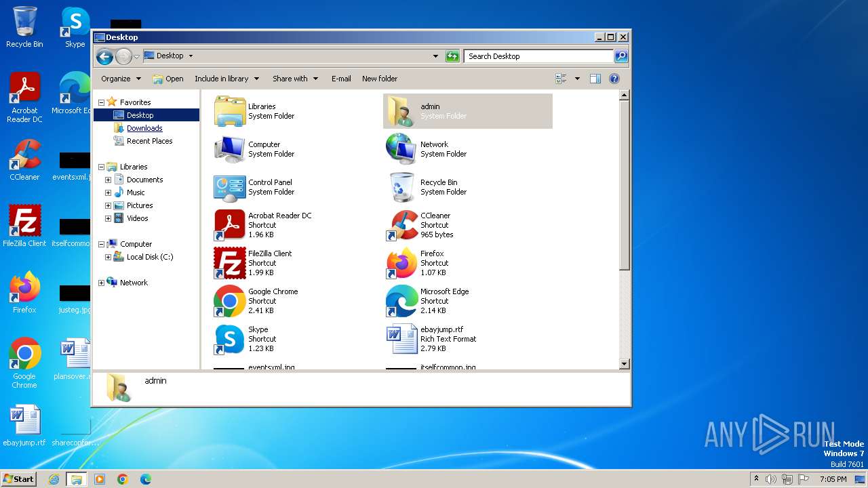Open Microsoft Edge from the taskbar
Screen dimensions: 868x488
click(146, 479)
